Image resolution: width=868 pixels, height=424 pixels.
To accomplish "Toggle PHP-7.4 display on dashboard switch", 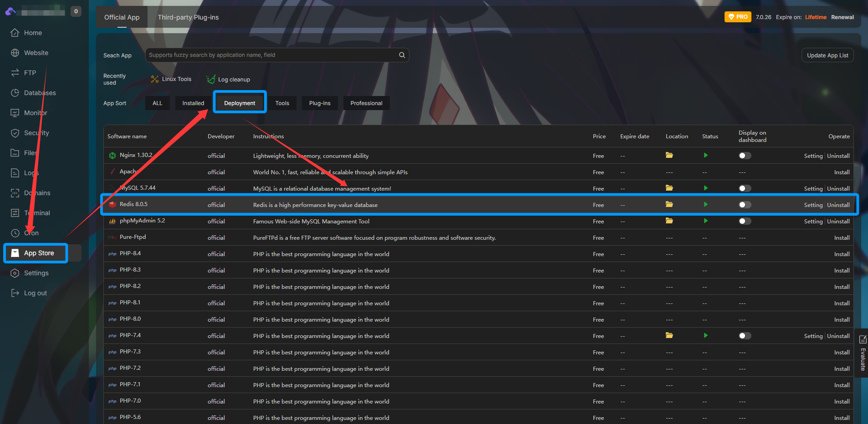I will click(x=745, y=336).
